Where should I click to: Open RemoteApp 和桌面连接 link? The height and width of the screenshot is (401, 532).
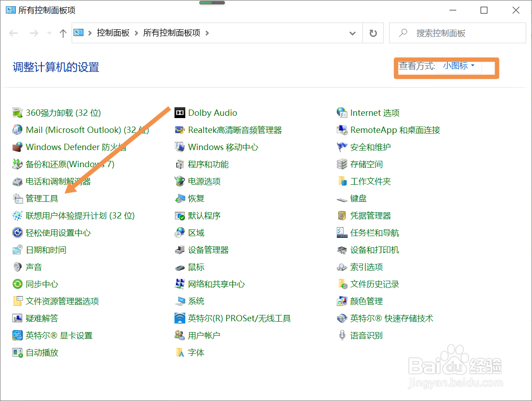(395, 130)
